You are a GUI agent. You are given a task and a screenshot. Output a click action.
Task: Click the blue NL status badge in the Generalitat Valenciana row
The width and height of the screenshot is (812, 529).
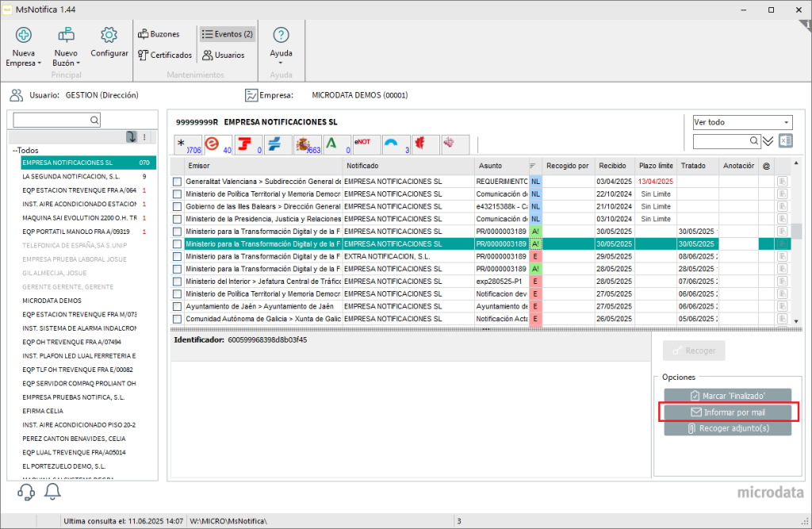tap(535, 182)
